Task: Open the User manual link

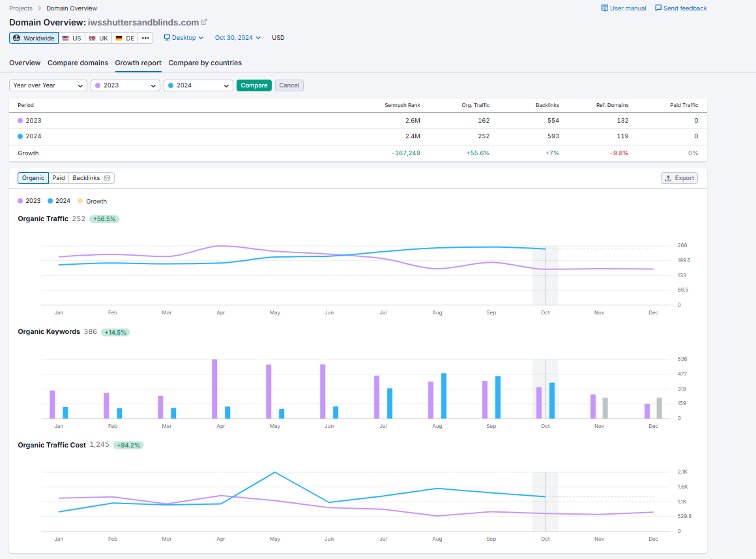Action: (624, 8)
